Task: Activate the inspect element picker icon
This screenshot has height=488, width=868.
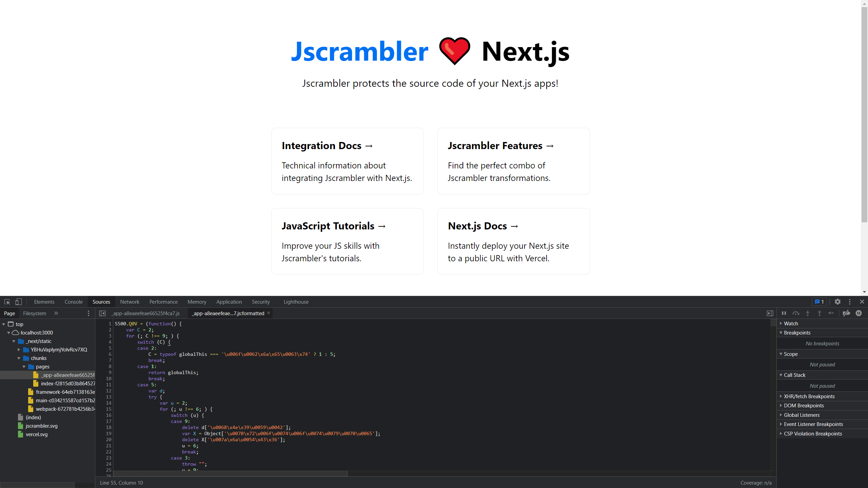Action: click(7, 302)
